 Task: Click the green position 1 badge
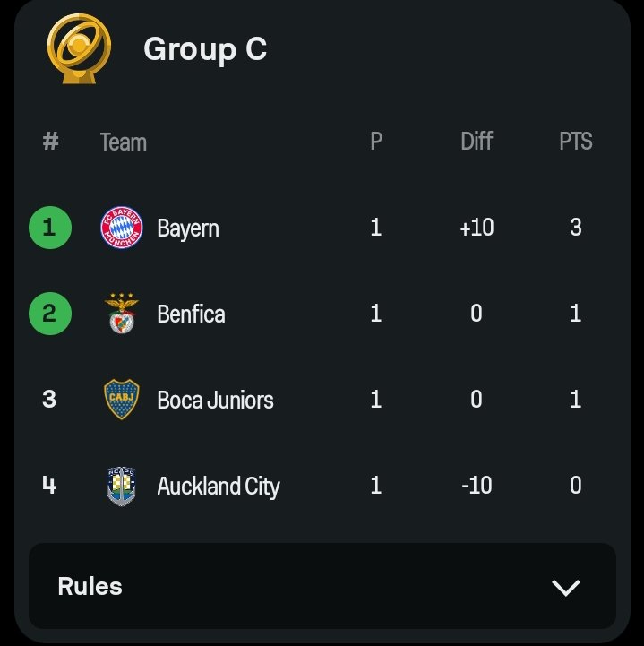tap(50, 228)
